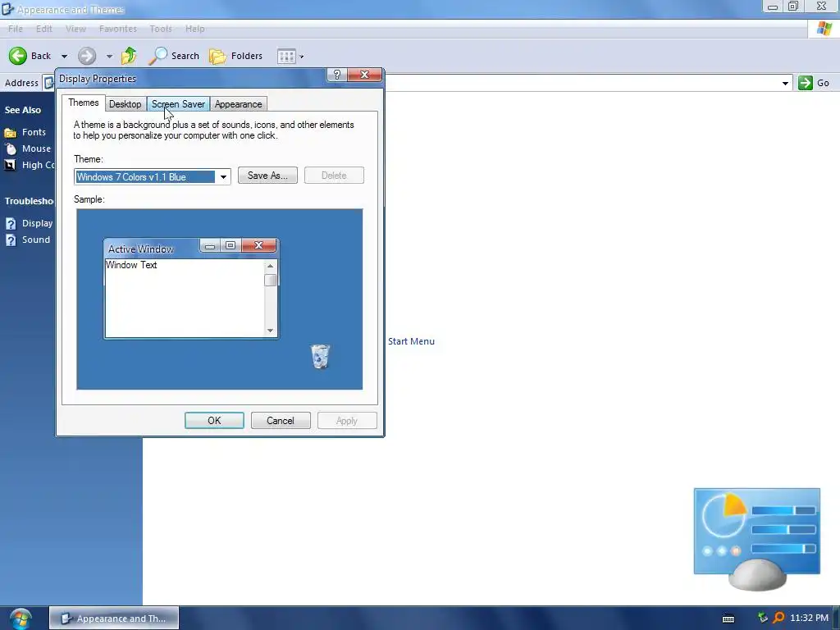
Task: Switch to the Desktop tab
Action: click(126, 104)
